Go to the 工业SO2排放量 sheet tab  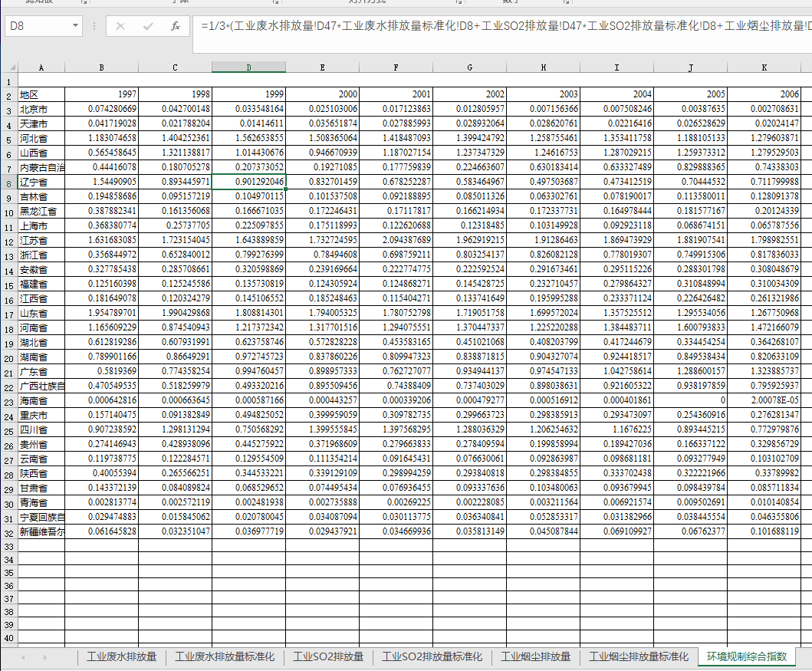(x=328, y=657)
